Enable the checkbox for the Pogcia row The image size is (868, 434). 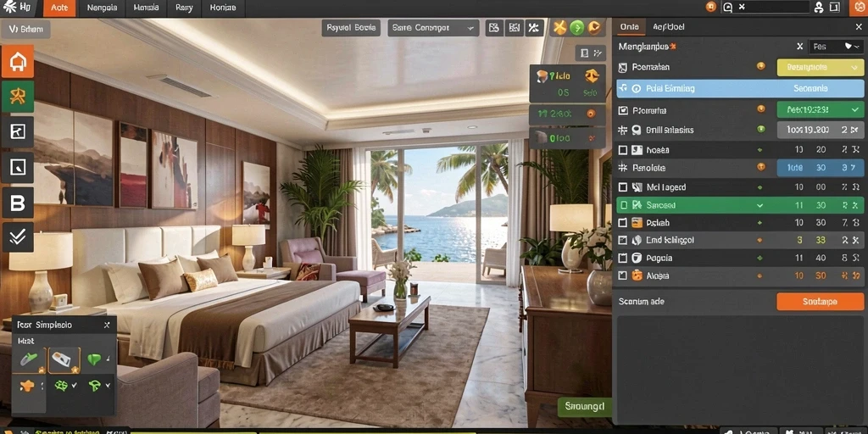622,258
